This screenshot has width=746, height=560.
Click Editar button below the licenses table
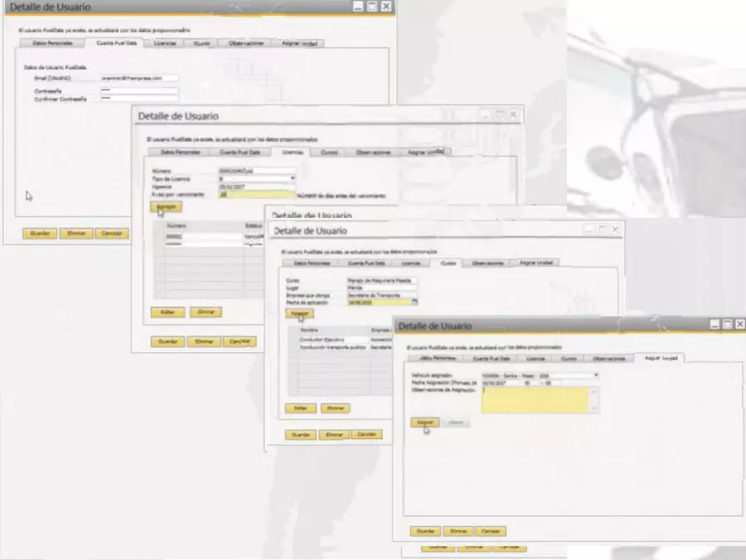coord(167,312)
